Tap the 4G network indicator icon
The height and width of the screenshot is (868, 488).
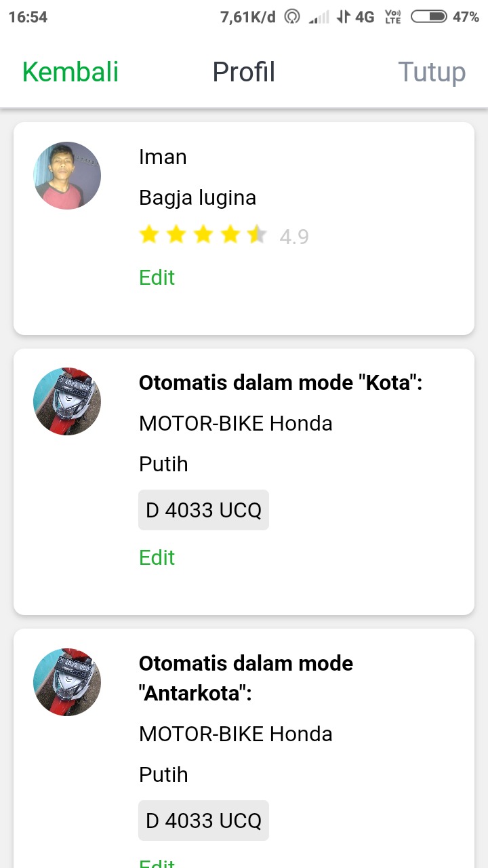pos(357,17)
